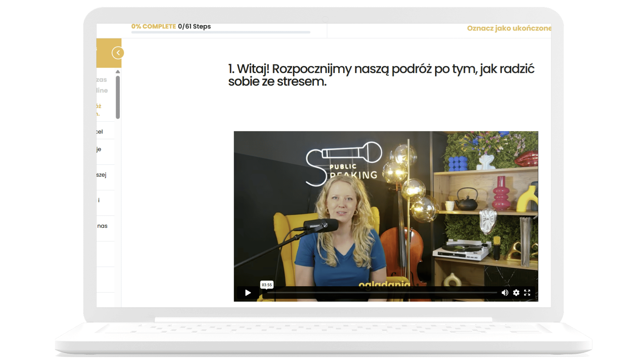
Task: Collapse the lesson sidebar with chevron button
Action: [x=118, y=53]
